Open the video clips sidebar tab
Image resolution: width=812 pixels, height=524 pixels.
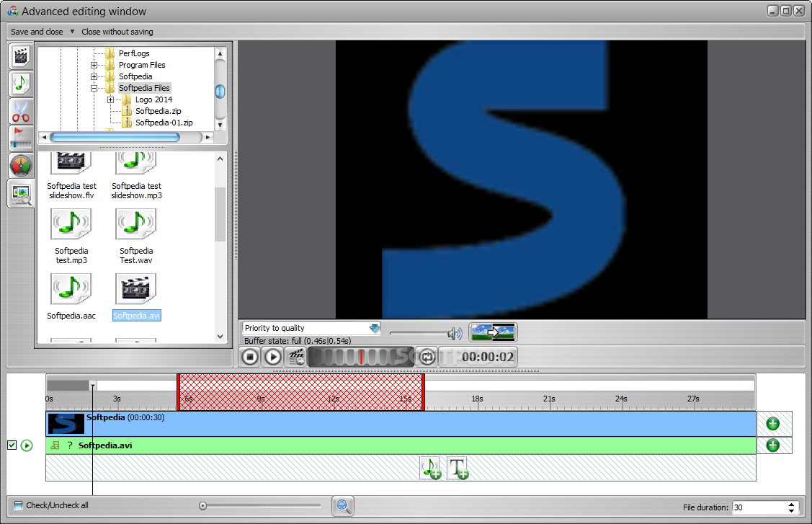pyautogui.click(x=21, y=56)
